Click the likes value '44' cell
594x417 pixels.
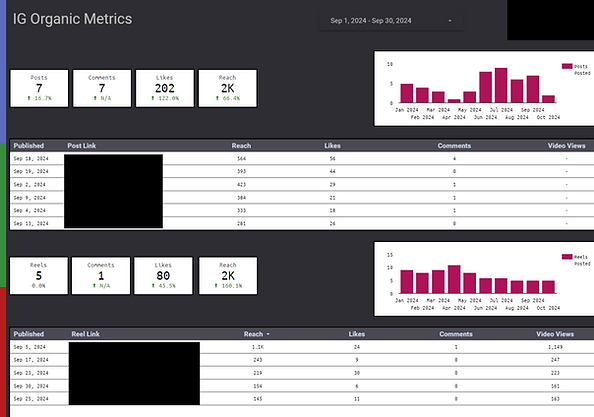tap(332, 172)
